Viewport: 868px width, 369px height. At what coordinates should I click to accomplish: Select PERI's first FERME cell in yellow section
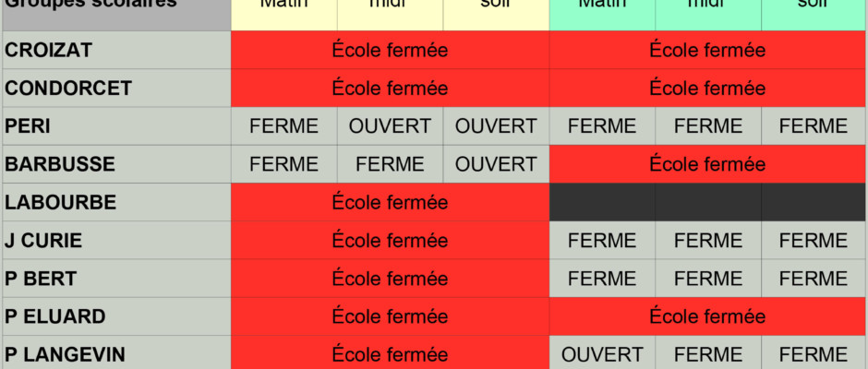(284, 126)
